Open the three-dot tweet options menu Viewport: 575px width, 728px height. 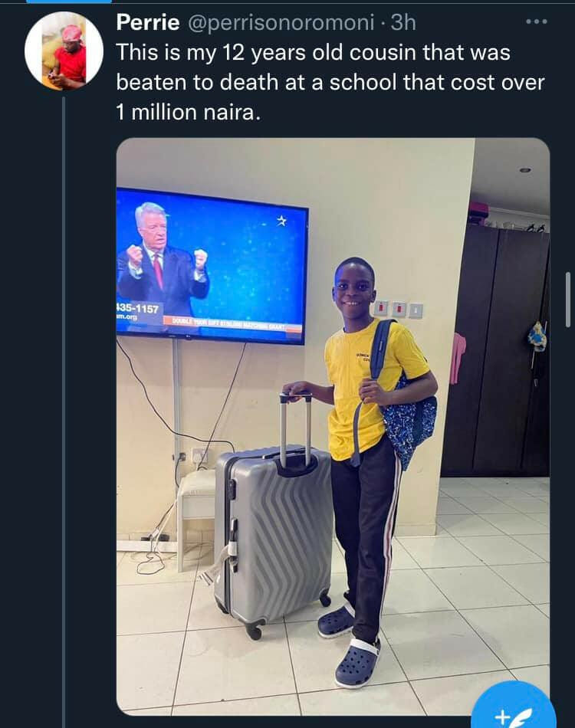click(537, 21)
